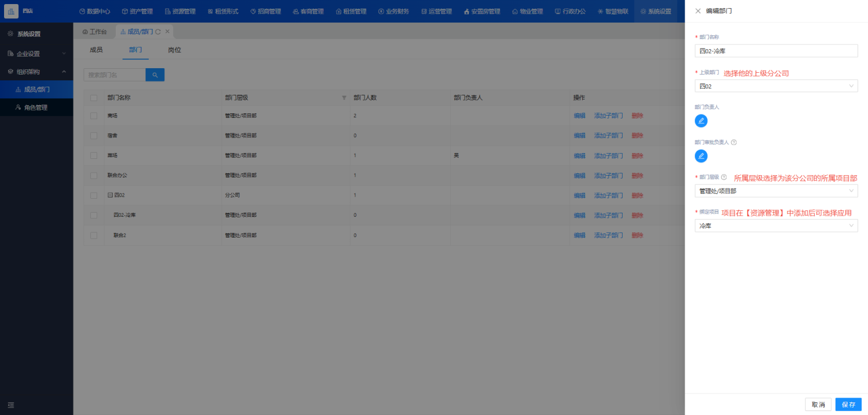Click 删除 for the 联合2 row

pyautogui.click(x=637, y=235)
